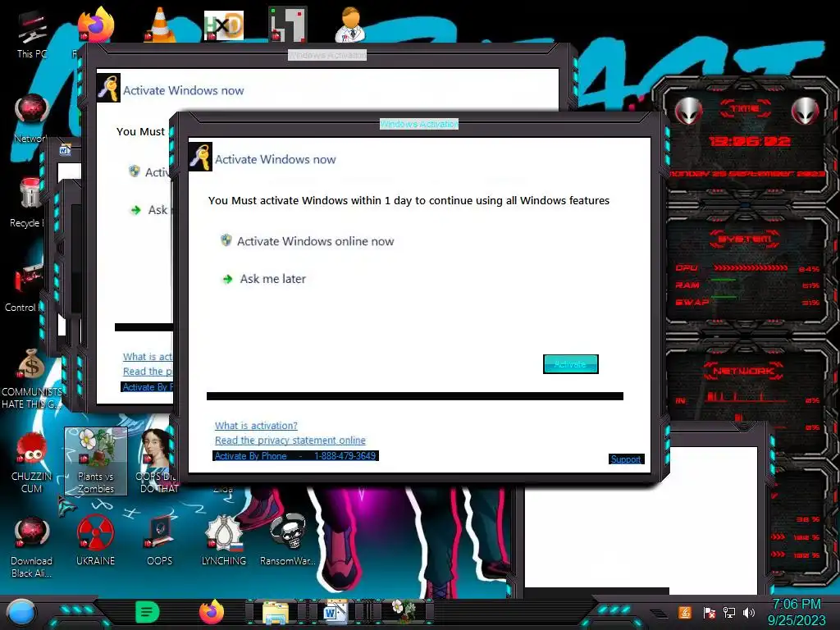Open the COMMUNISTS HATE THIS G... money bag icon

pos(31,378)
